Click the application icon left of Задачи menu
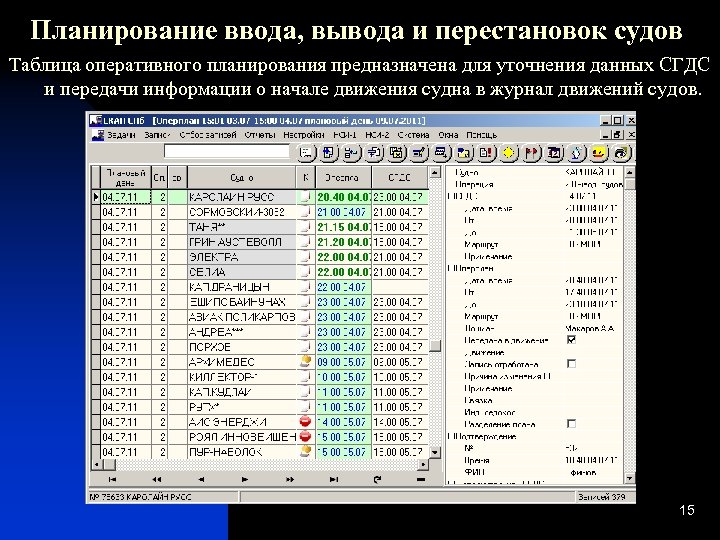720x540 pixels. pyautogui.click(x=97, y=135)
